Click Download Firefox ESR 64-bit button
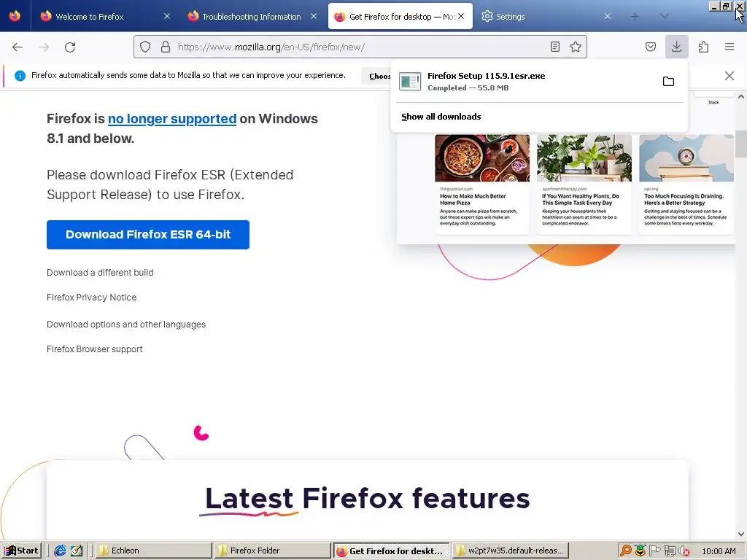 [x=147, y=234]
